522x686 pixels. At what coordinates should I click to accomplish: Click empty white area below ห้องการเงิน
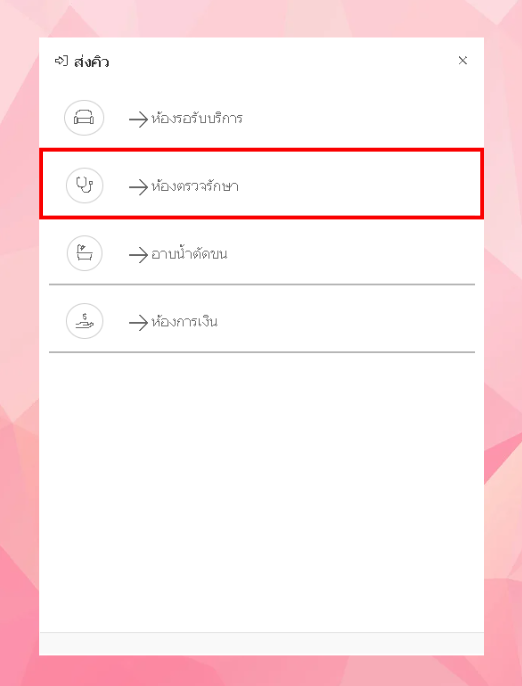(x=261, y=490)
